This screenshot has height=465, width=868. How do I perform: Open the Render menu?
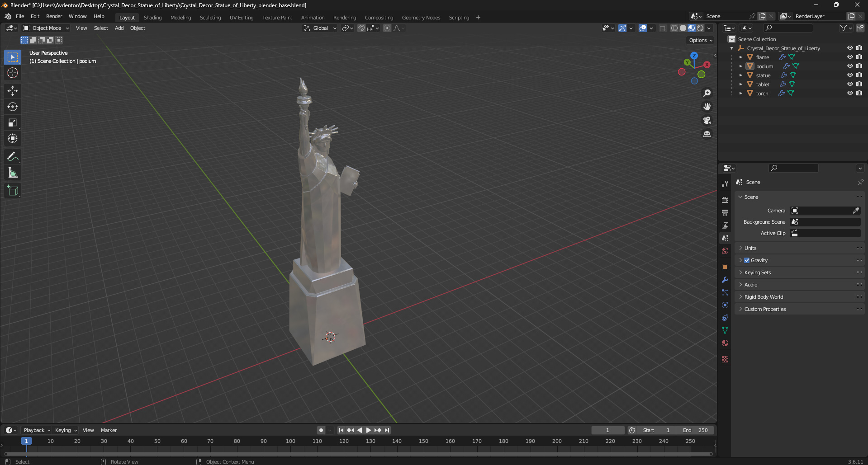tap(54, 16)
